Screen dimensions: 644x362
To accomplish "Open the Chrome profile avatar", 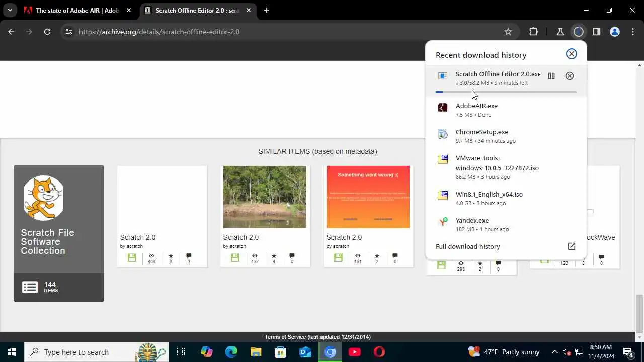I will pos(615,32).
